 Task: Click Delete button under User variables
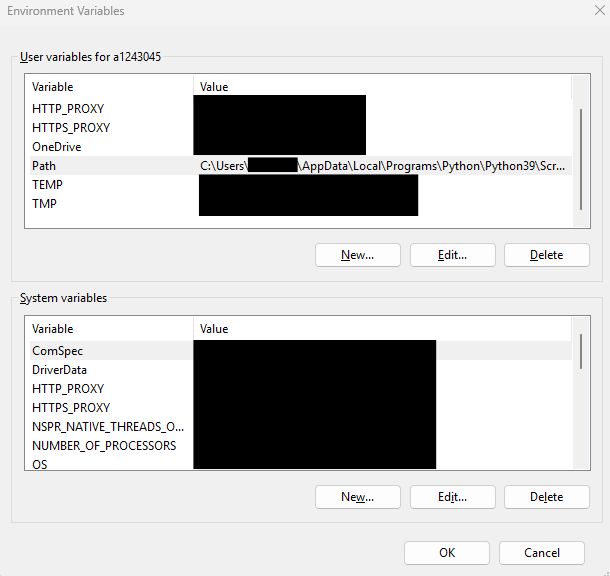click(546, 255)
